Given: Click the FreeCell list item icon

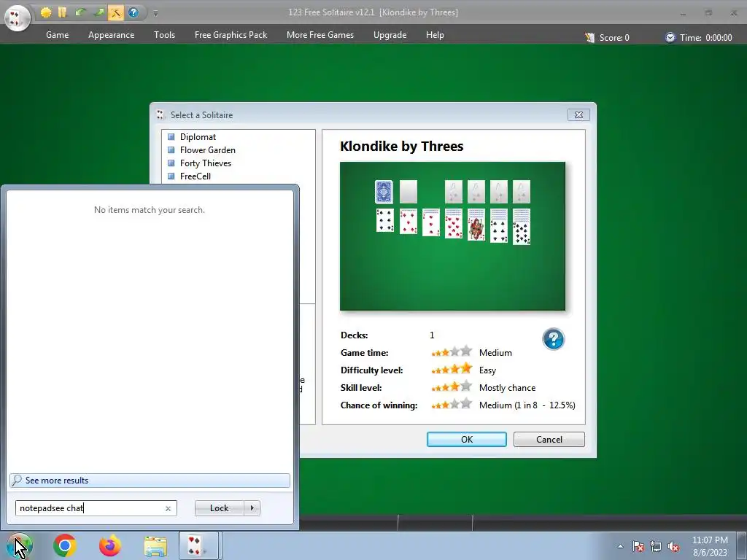Looking at the screenshot, I should click(171, 176).
